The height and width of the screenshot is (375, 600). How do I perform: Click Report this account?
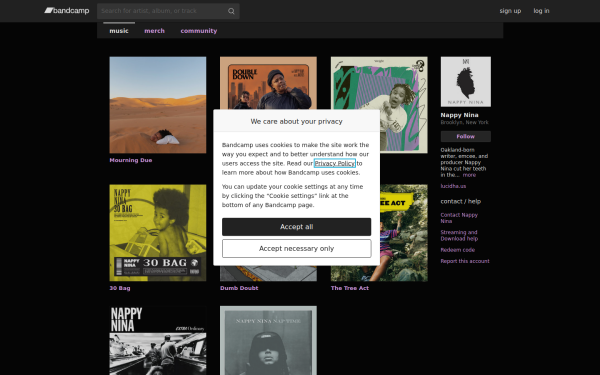465,261
